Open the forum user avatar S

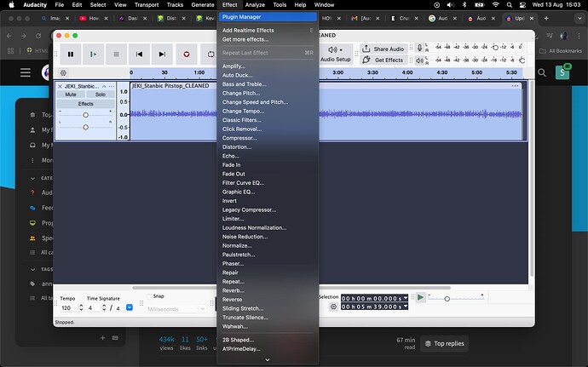562,72
